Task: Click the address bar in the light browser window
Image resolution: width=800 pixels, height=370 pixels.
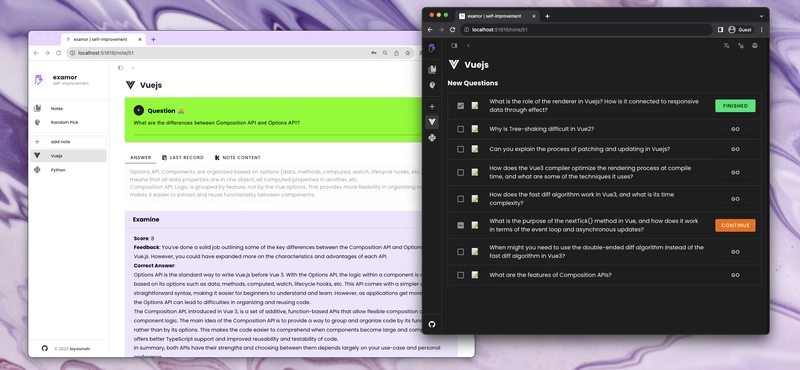Action: [x=219, y=53]
